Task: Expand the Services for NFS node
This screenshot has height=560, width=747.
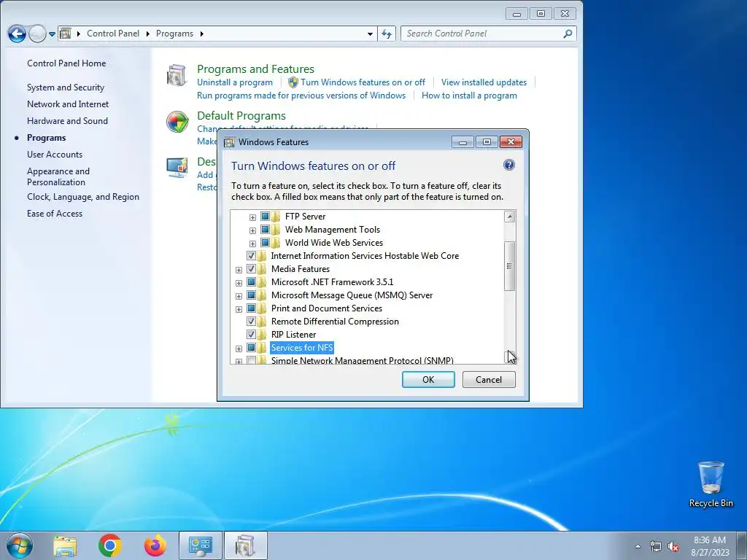Action: (239, 349)
